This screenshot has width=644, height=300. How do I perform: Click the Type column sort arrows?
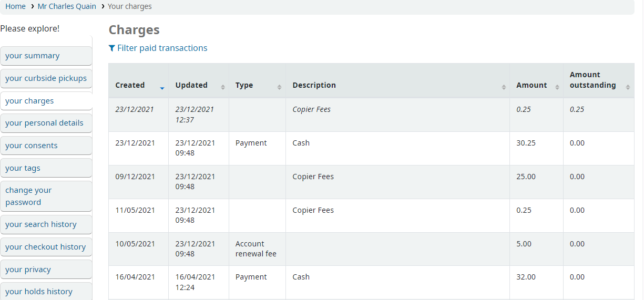click(279, 88)
